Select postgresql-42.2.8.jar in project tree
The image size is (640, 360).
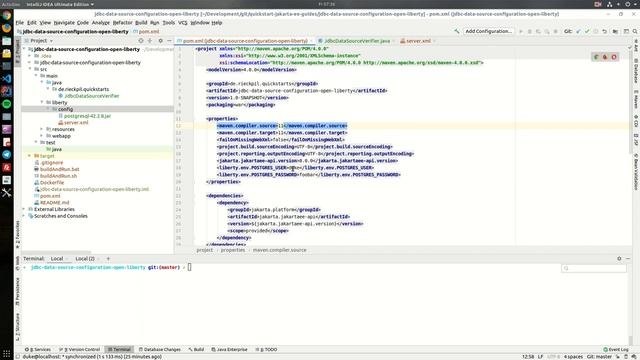point(87,116)
